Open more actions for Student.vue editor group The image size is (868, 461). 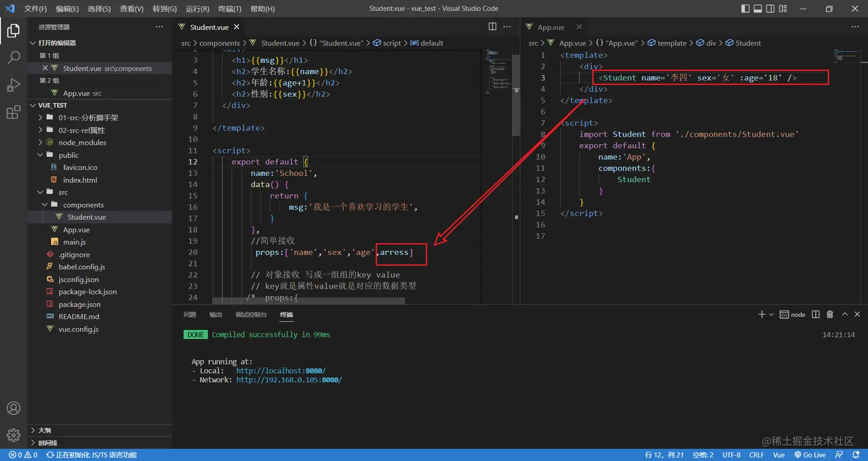pos(507,26)
